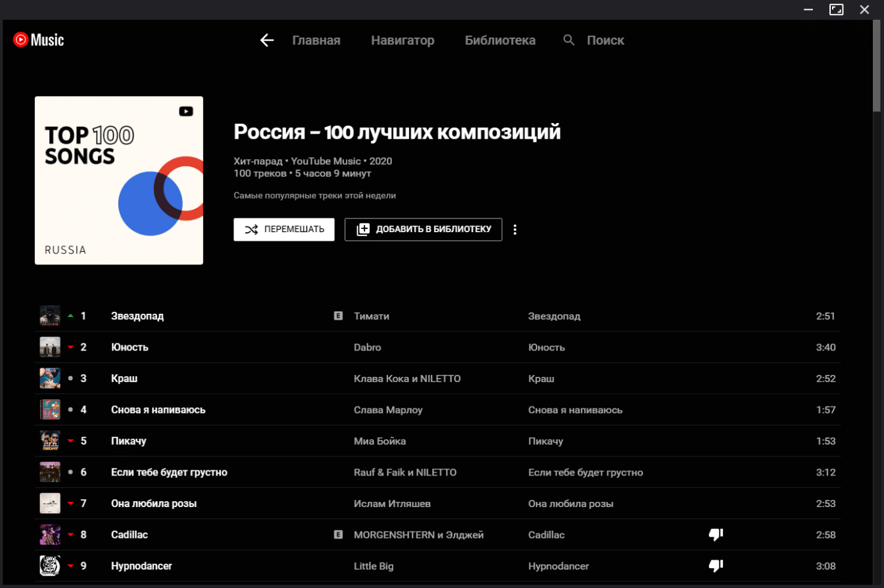Toggle the dislike on Cadillac track
884x588 pixels.
(x=716, y=535)
